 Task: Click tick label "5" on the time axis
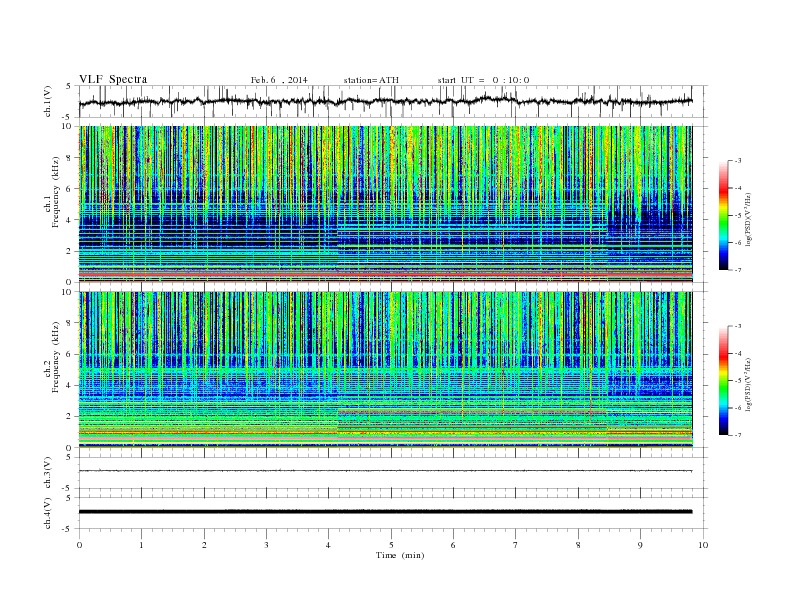[391, 545]
